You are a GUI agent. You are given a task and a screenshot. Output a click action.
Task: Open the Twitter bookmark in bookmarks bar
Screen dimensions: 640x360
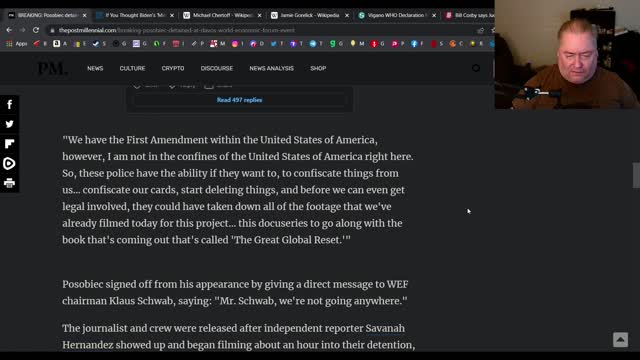pos(277,43)
